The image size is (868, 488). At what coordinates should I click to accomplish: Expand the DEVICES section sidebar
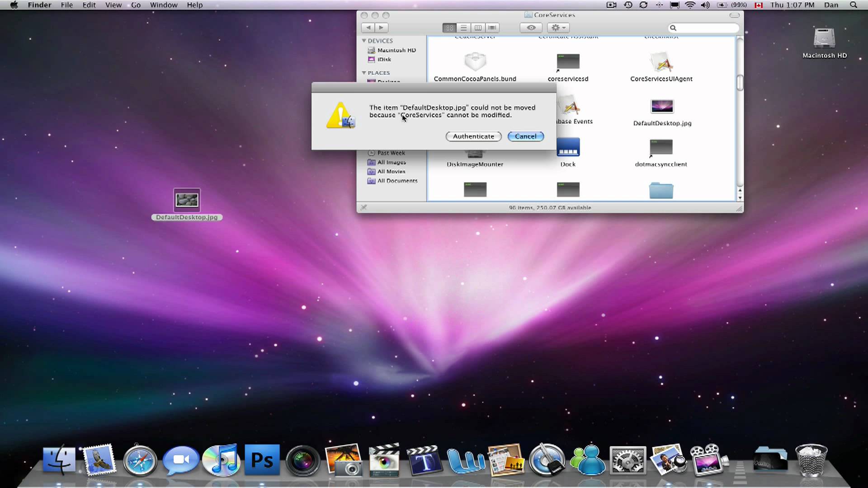click(364, 41)
